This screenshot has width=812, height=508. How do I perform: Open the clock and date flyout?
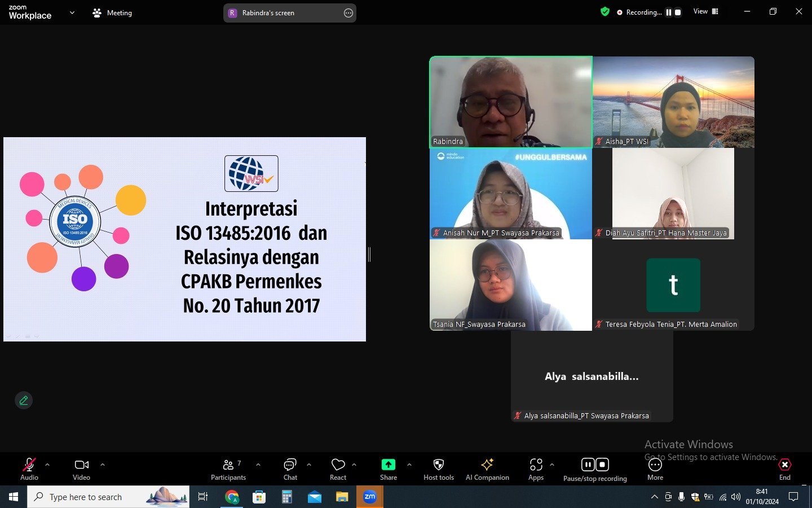762,497
